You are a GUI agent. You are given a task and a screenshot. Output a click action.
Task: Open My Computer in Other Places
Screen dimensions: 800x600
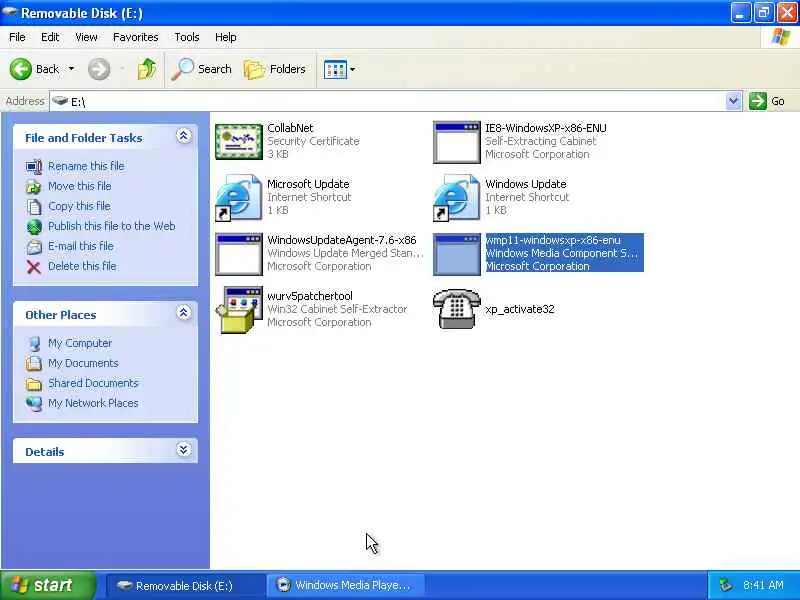(x=80, y=343)
